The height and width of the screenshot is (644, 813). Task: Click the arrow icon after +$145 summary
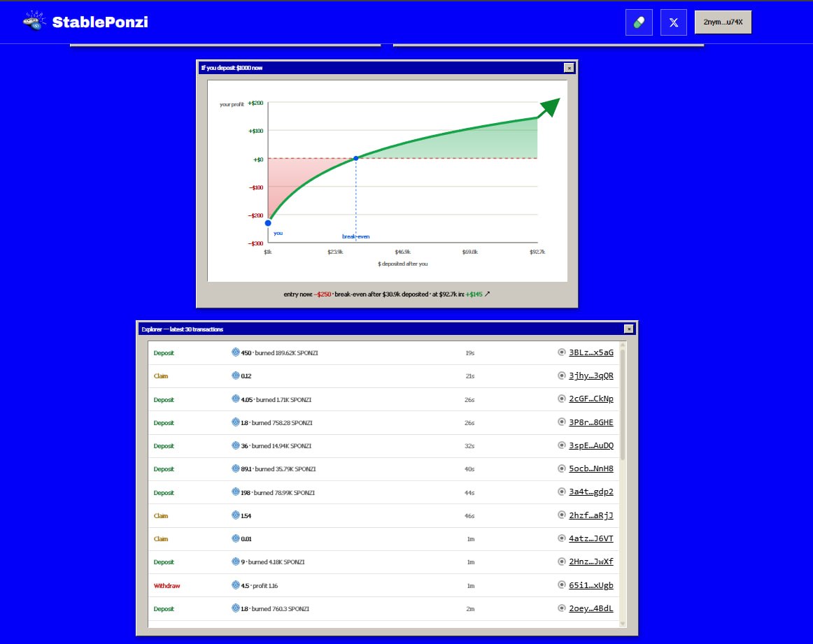pyautogui.click(x=487, y=294)
